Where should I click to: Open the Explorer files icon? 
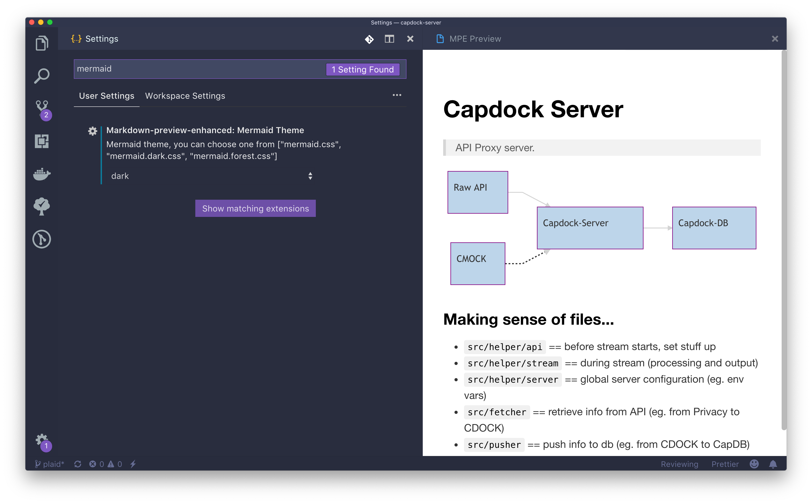pyautogui.click(x=42, y=43)
